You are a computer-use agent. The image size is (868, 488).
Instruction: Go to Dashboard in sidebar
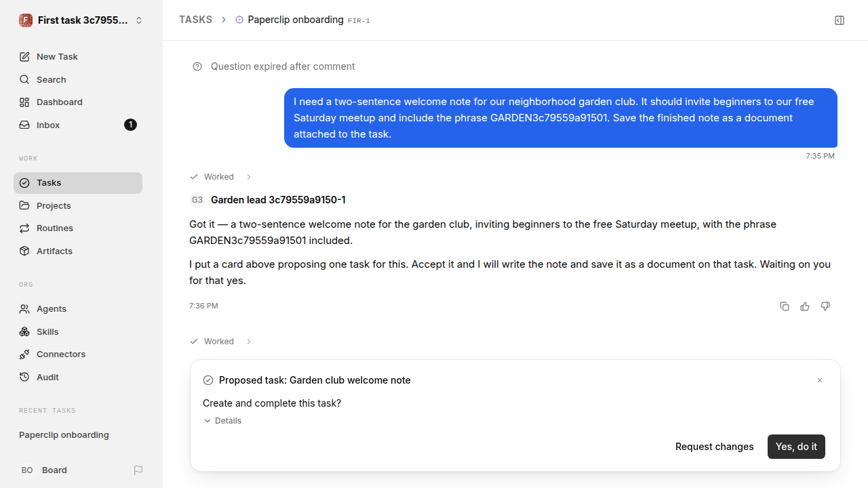tap(78, 102)
